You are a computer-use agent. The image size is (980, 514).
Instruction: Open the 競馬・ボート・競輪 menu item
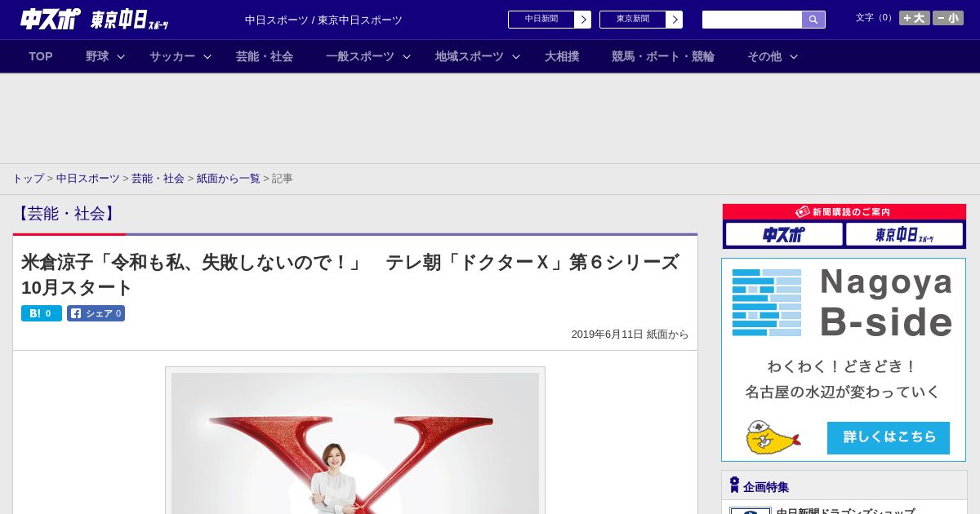tap(663, 56)
